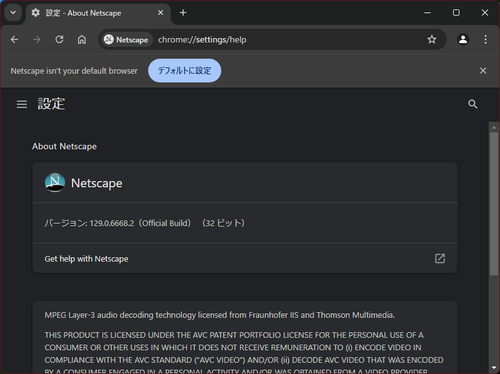
Task: Bookmark this page with the star
Action: 432,40
